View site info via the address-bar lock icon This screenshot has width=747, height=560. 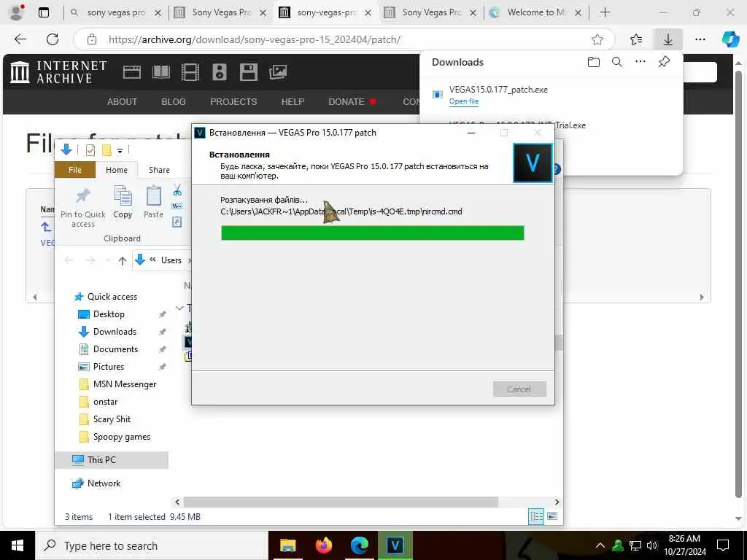[x=92, y=39]
